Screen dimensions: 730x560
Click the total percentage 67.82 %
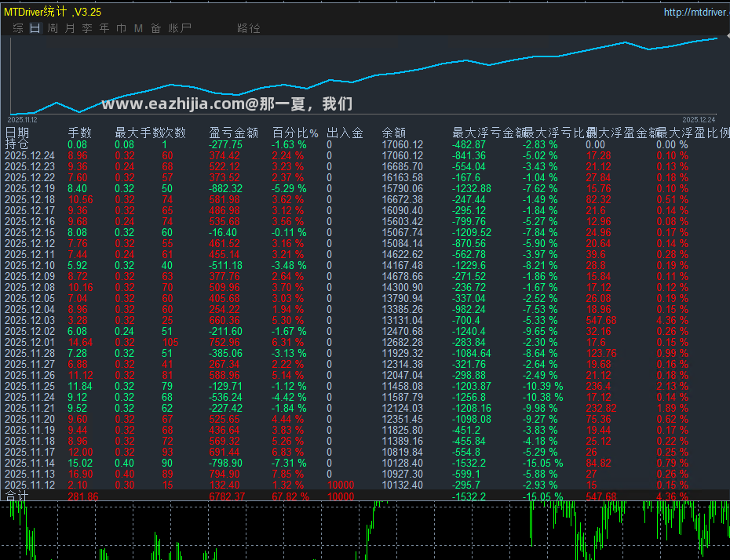(290, 496)
